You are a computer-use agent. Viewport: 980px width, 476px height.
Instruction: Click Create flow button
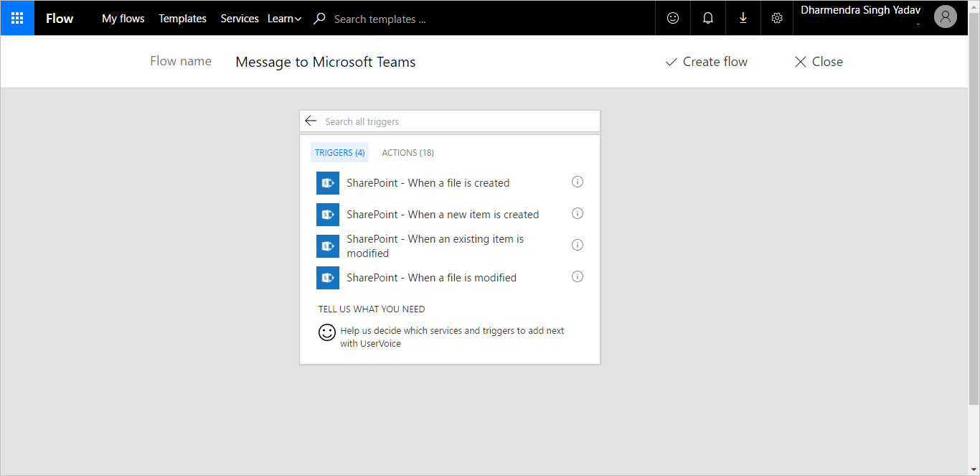tap(707, 62)
